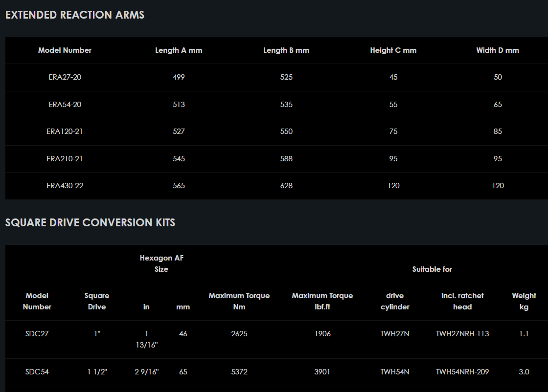Click model number ERA210-21
The width and height of the screenshot is (548, 392).
point(65,159)
